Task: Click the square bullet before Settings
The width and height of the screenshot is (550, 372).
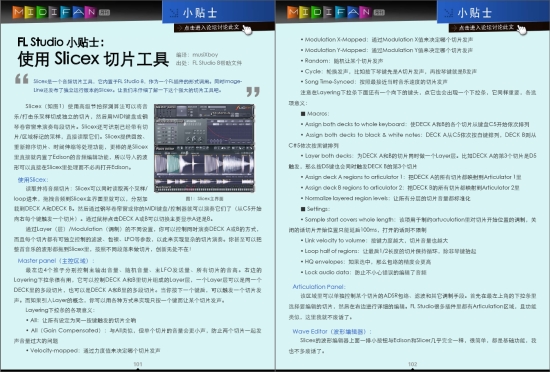Action: click(303, 209)
